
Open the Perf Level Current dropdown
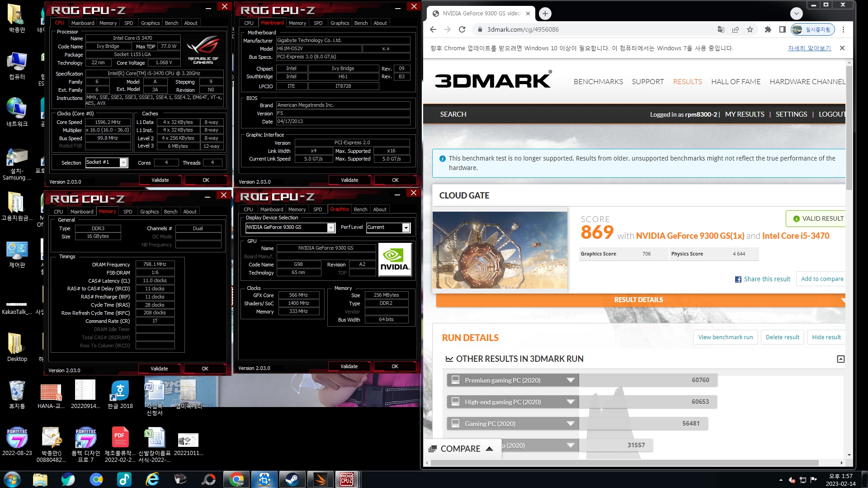(x=406, y=227)
